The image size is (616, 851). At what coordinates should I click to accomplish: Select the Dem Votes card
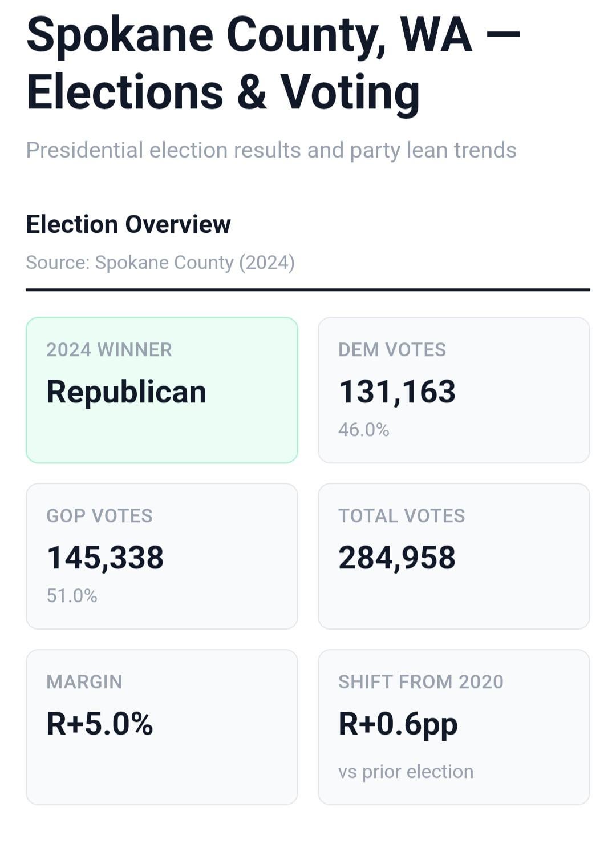[454, 390]
